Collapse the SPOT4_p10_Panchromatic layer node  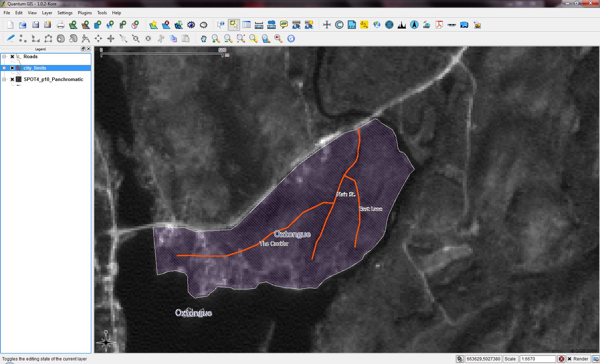coord(4,80)
